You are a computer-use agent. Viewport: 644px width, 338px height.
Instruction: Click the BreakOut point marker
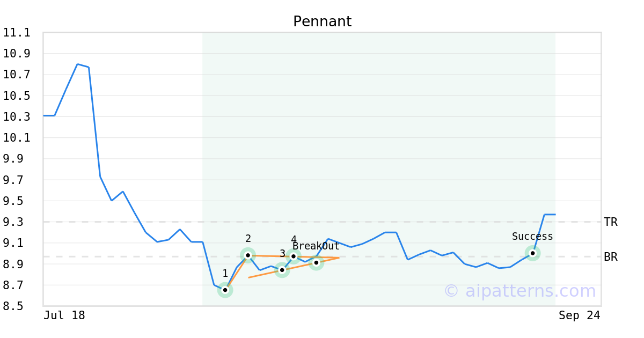pyautogui.click(x=316, y=263)
